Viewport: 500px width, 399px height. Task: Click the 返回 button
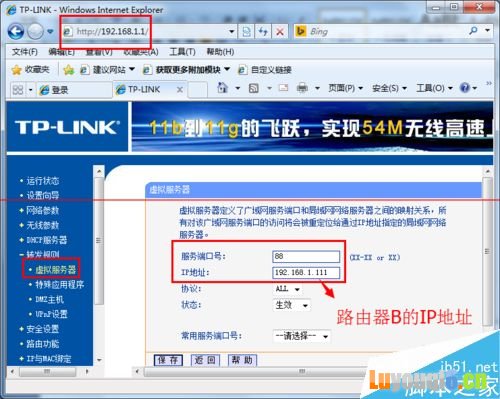[x=205, y=360]
